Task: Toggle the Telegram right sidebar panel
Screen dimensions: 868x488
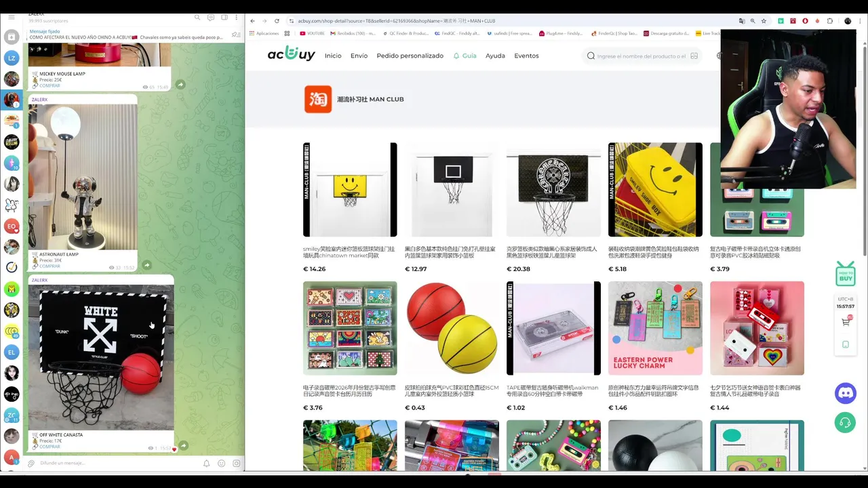Action: click(x=224, y=18)
